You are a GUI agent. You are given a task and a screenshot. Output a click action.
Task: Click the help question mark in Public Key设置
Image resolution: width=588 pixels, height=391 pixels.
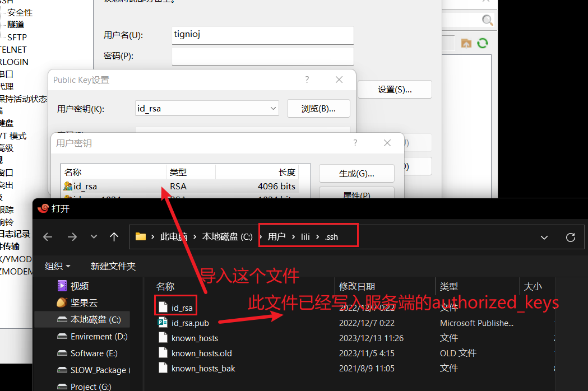[307, 80]
